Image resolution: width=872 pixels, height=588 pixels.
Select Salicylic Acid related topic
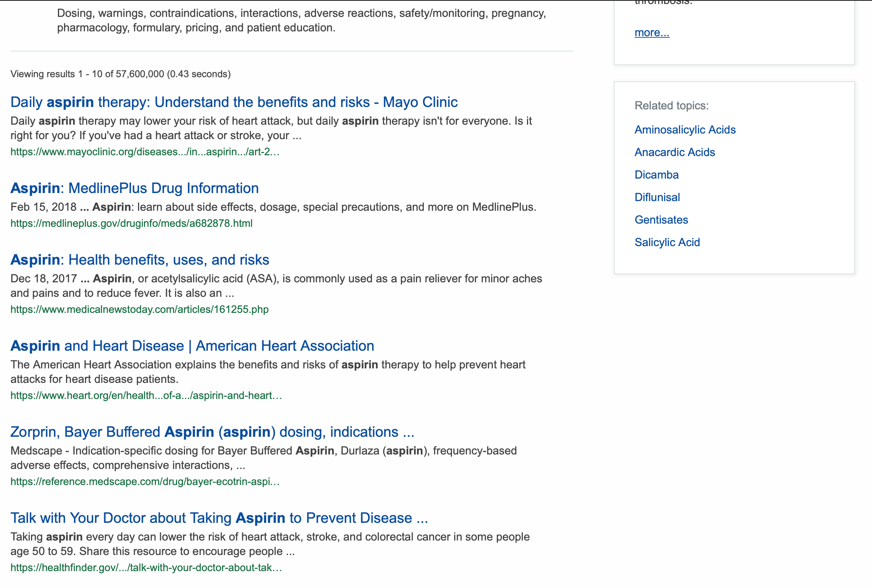tap(667, 243)
